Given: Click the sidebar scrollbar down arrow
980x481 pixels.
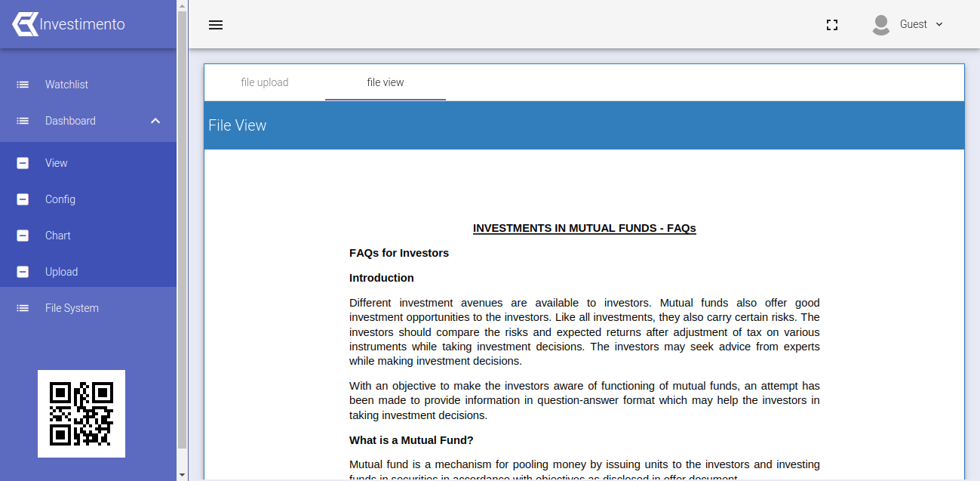Looking at the screenshot, I should [182, 475].
